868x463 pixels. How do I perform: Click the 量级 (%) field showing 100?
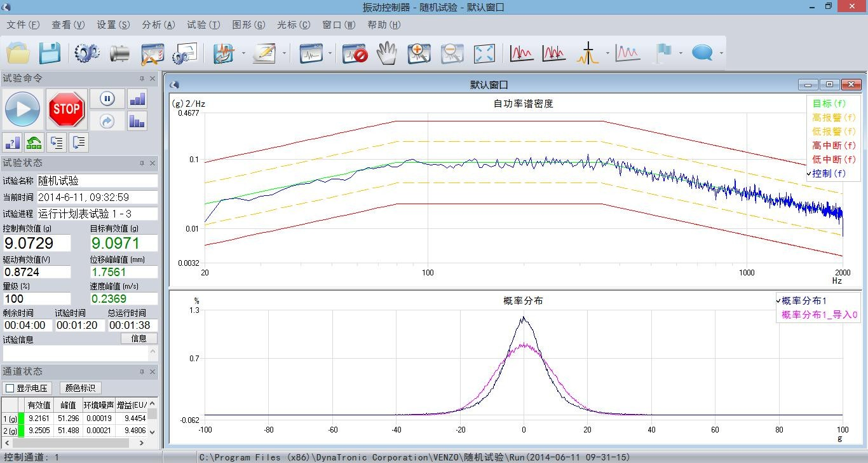tap(37, 299)
